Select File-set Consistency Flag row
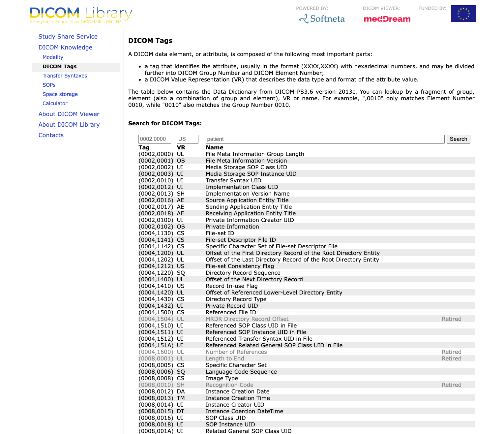The width and height of the screenshot is (504, 434). [307, 266]
